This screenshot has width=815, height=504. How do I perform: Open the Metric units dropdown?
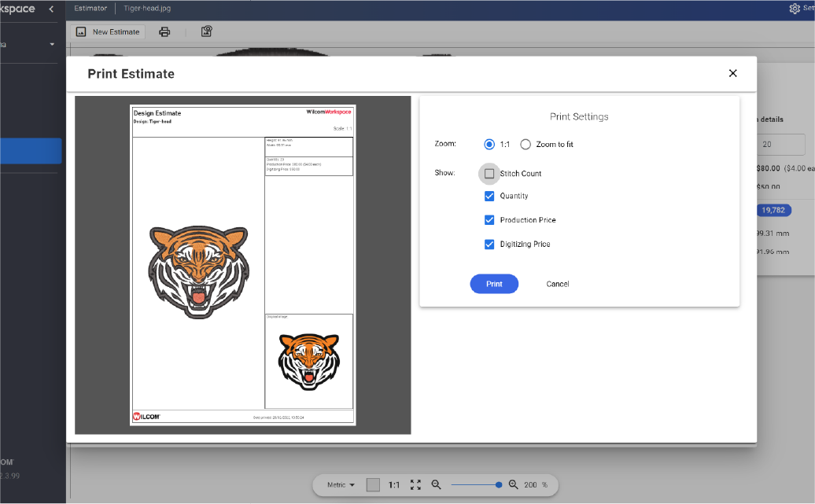[x=338, y=485]
